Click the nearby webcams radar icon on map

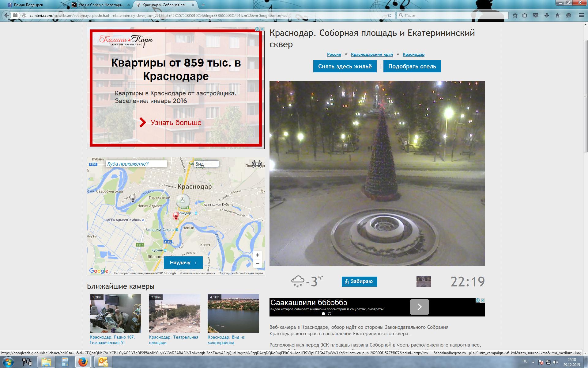(x=257, y=164)
